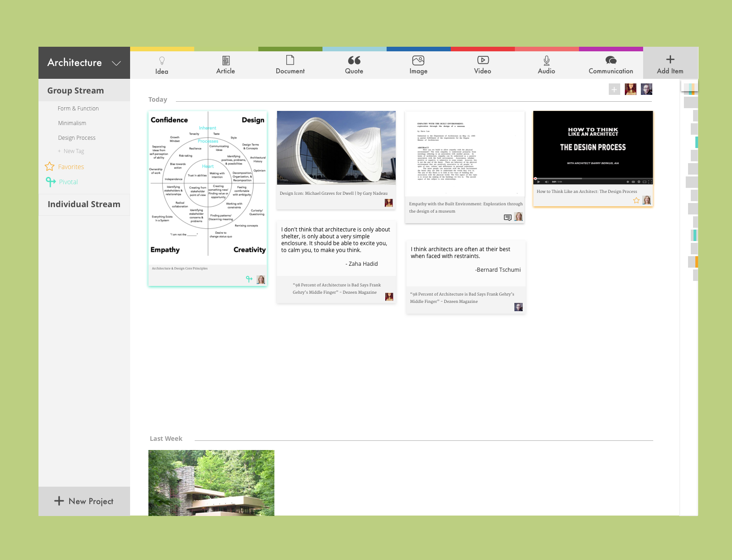Screen dimensions: 732x560
Task: Select the Last Week section heading
Action: pyautogui.click(x=166, y=439)
